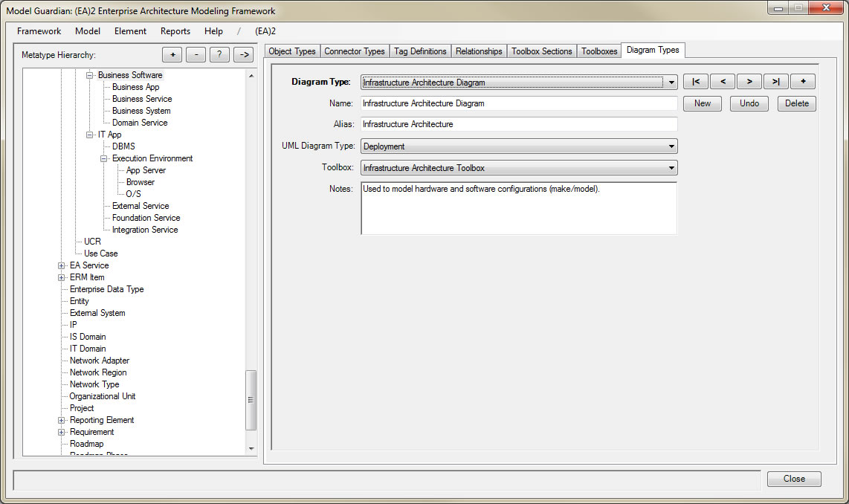
Task: Expand the ERM Item node
Action: [62, 278]
